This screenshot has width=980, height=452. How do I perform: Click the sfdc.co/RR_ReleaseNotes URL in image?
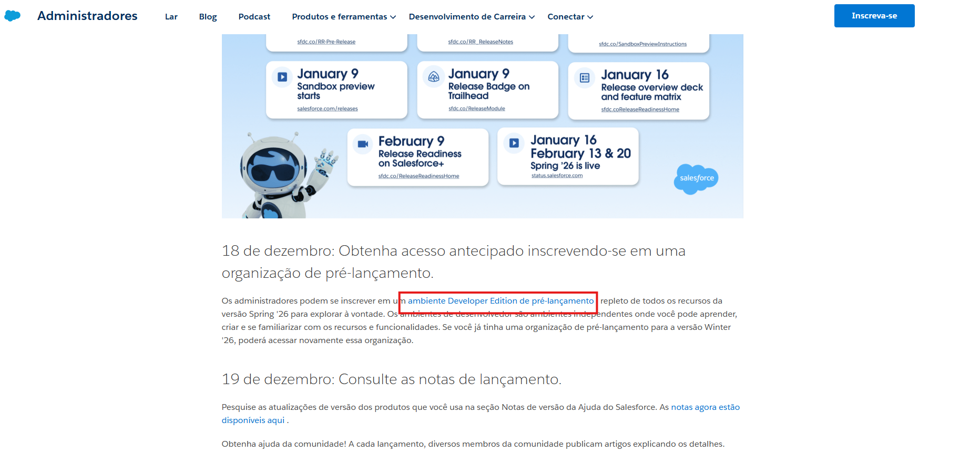click(481, 42)
